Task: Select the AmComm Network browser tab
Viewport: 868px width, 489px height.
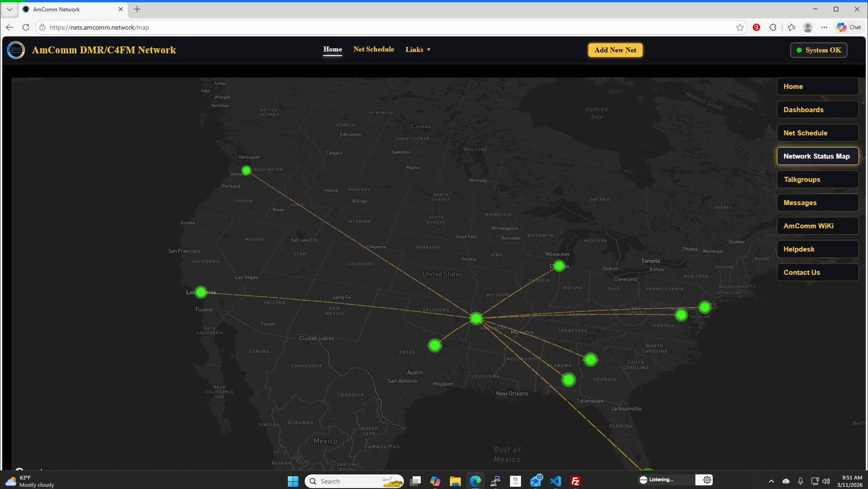Action: pyautogui.click(x=68, y=9)
